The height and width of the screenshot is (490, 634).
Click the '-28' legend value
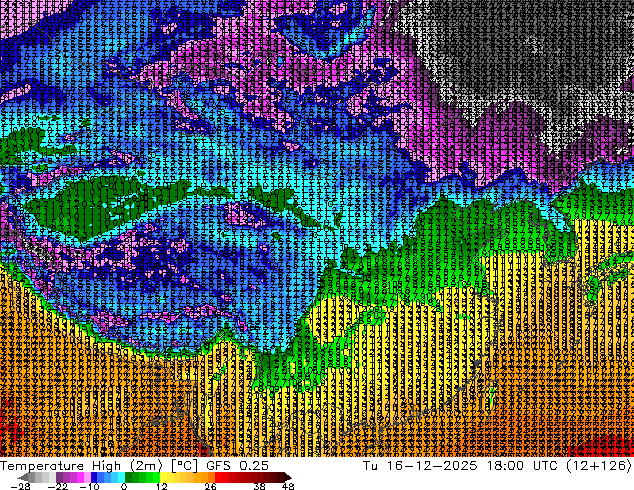[20, 486]
